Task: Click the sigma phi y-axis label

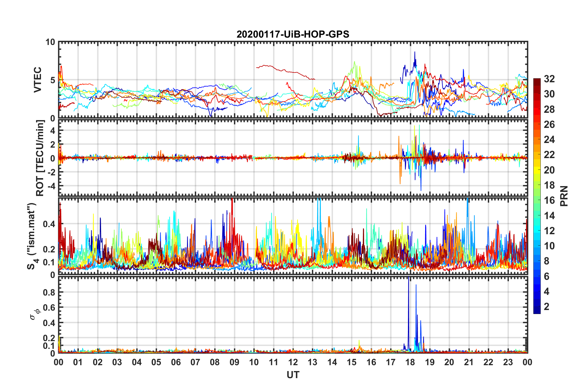Action: [x=35, y=312]
